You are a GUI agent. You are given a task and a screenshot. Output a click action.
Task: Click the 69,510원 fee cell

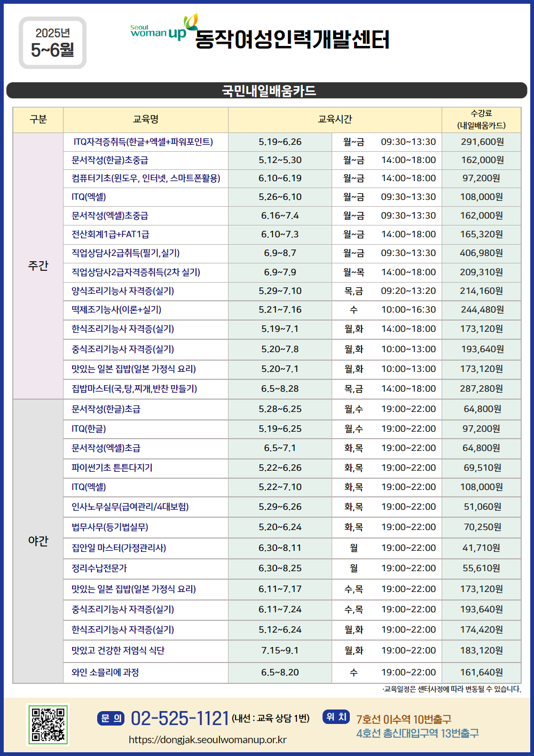tap(482, 468)
